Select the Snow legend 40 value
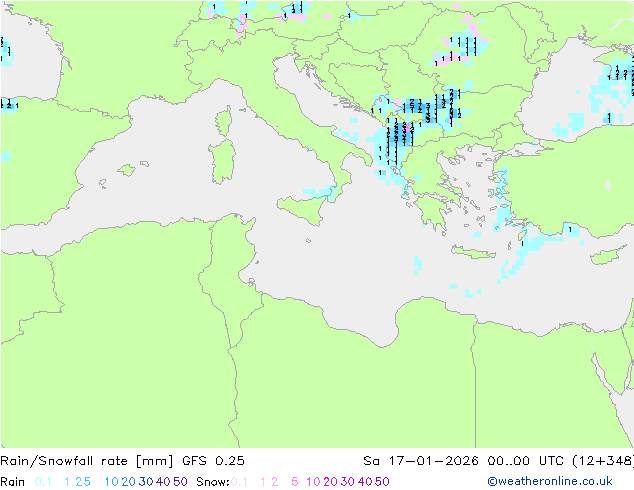634x490 pixels. [x=365, y=482]
